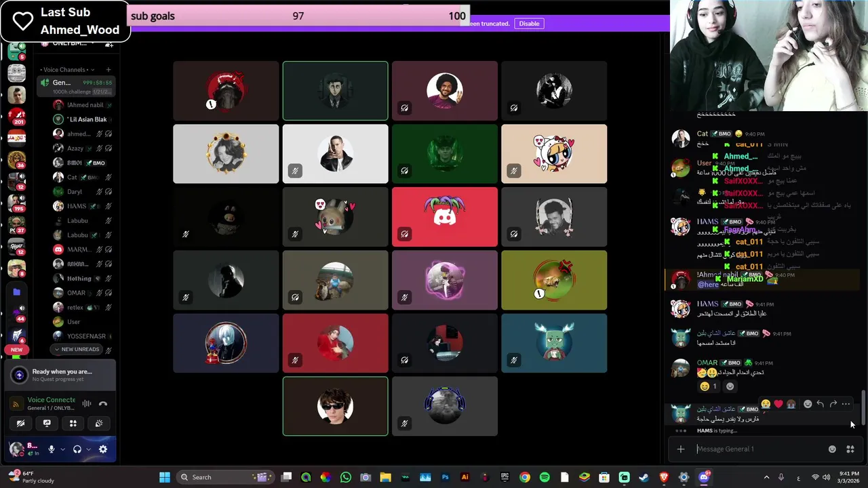This screenshot has width=868, height=488.
Task: Click chat panel vertical scrollbar
Action: (863, 407)
